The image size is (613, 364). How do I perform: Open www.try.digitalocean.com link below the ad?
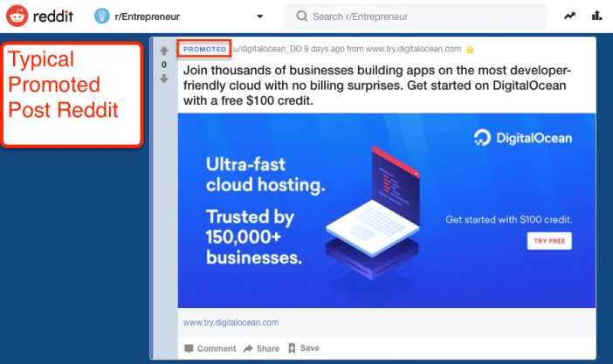coord(231,323)
